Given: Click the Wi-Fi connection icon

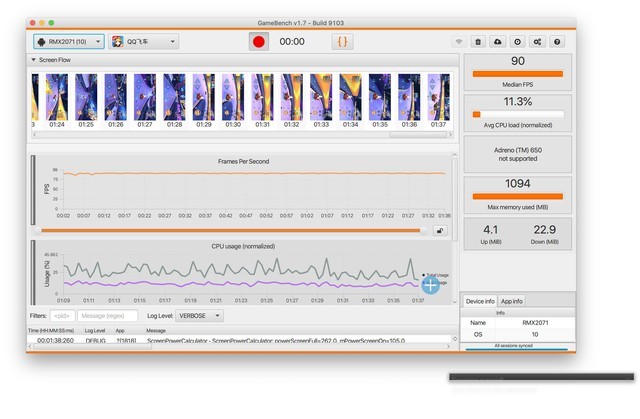Looking at the screenshot, I should coord(459,42).
